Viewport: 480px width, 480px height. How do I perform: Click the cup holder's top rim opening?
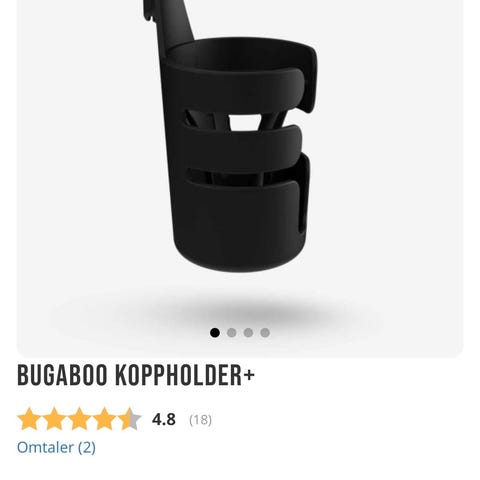[238, 55]
